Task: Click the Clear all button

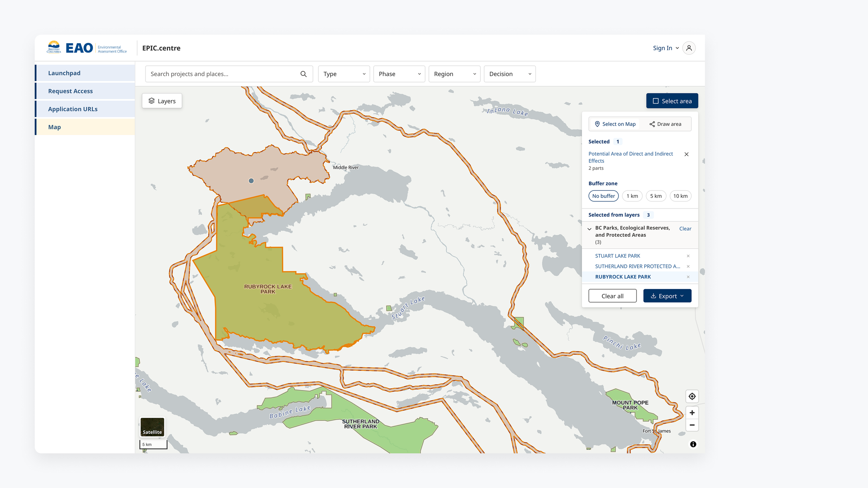Action: click(612, 296)
